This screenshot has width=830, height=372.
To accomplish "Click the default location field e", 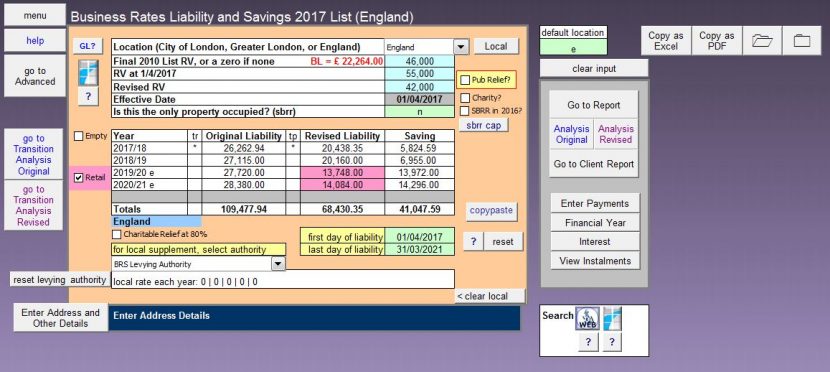I will 573,48.
